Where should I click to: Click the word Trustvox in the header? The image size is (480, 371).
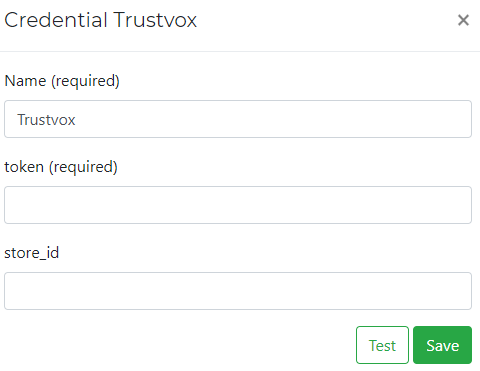[155, 20]
